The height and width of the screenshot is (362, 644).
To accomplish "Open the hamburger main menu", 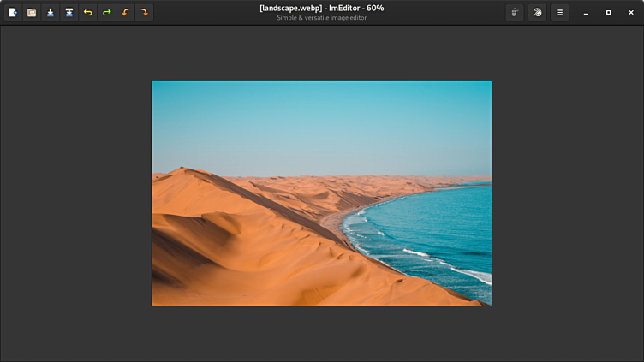I will pyautogui.click(x=559, y=13).
